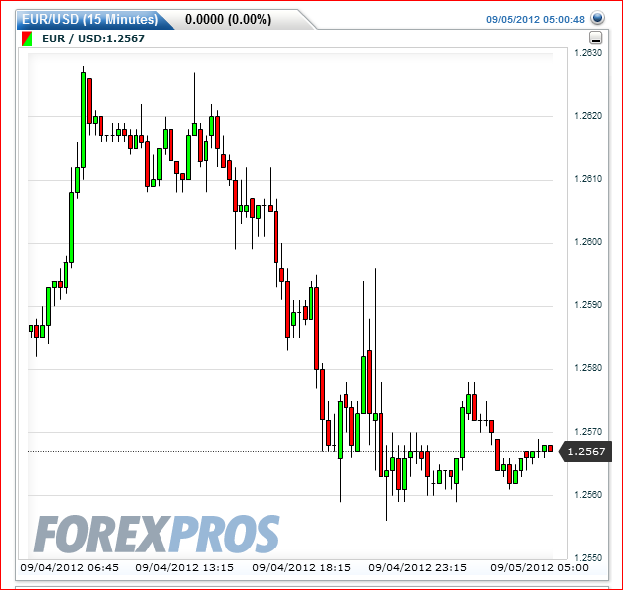Click the 09/05/2012 05:00 time label
The height and width of the screenshot is (590, 623).
(539, 567)
